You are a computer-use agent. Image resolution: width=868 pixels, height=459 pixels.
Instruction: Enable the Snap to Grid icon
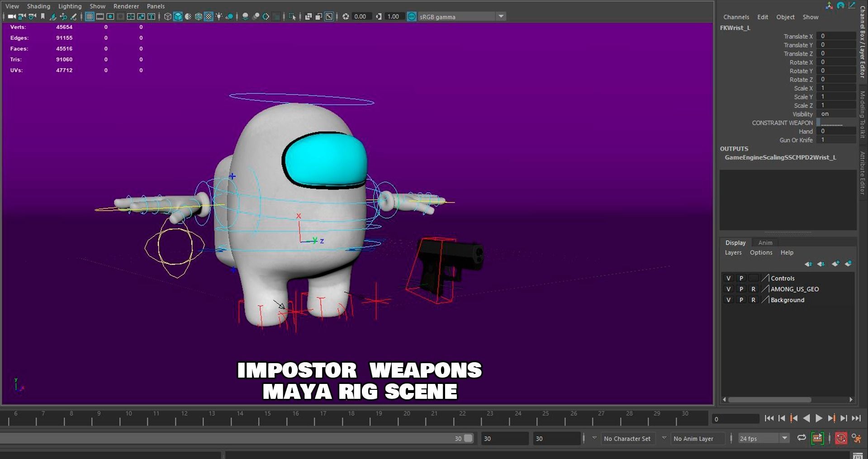(90, 16)
